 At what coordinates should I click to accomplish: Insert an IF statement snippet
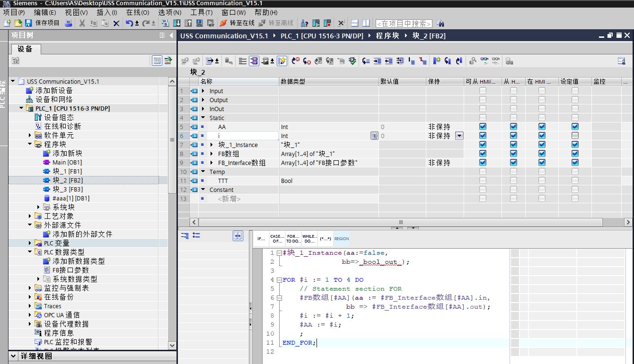tap(261, 239)
